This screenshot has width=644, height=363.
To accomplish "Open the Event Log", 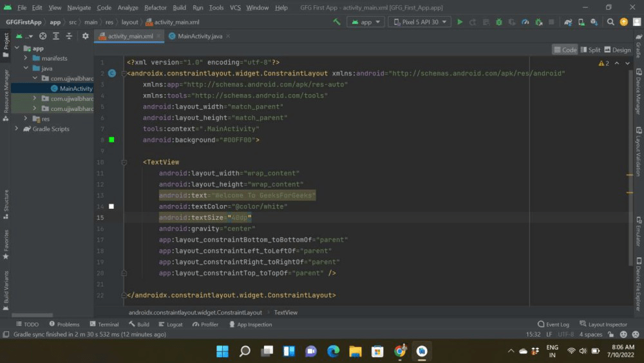I will [553, 324].
